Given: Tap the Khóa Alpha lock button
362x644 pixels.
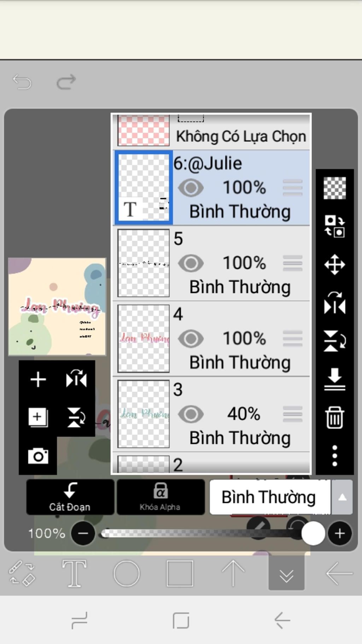Looking at the screenshot, I should [160, 497].
